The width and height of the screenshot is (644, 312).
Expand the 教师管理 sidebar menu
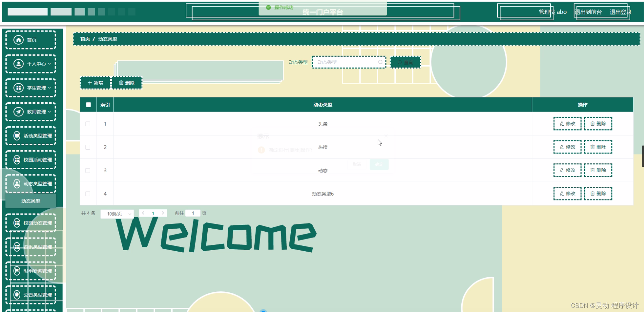point(49,112)
